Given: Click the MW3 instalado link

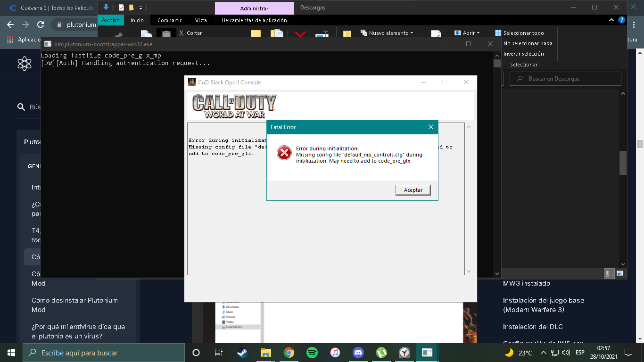Looking at the screenshot, I should [527, 283].
